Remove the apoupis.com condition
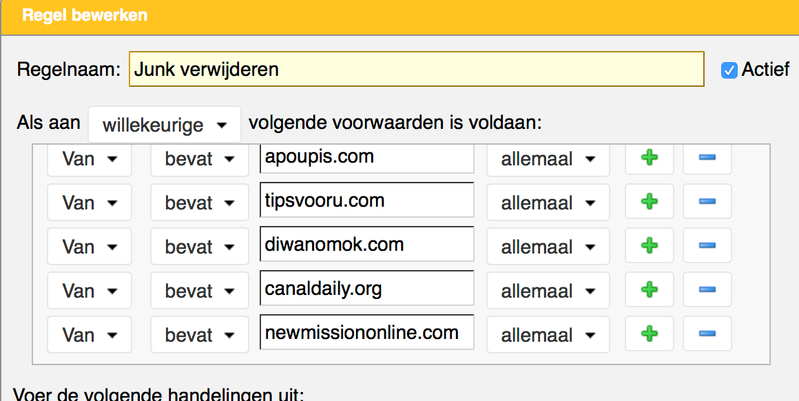This screenshot has height=401, width=799. coord(707,158)
